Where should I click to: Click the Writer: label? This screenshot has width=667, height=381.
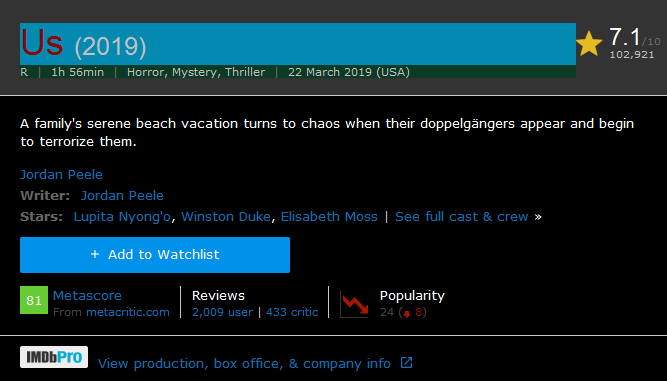(x=45, y=196)
